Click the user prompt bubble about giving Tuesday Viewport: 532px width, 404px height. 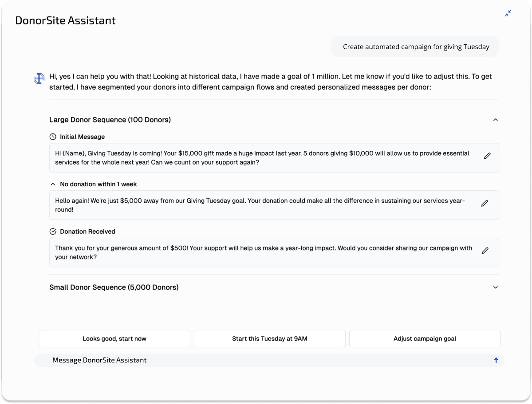(x=415, y=47)
